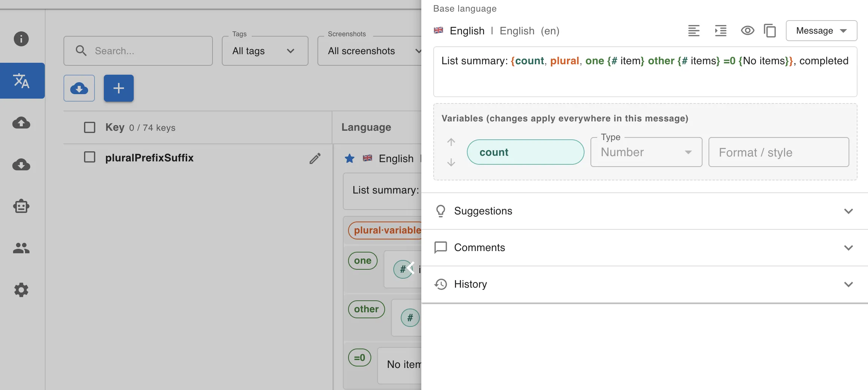Click the indent formatting icon
Image resolution: width=868 pixels, height=390 pixels.
pyautogui.click(x=721, y=31)
